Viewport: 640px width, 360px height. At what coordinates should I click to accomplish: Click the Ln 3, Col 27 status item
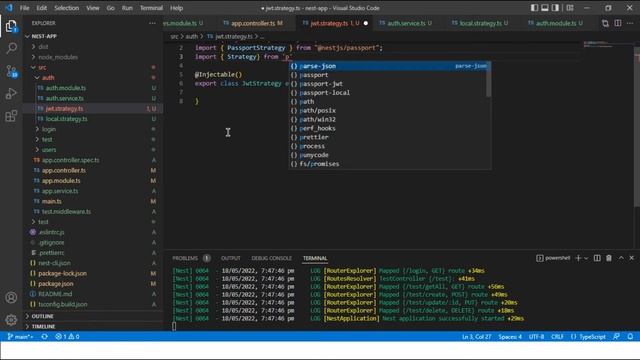coord(476,336)
